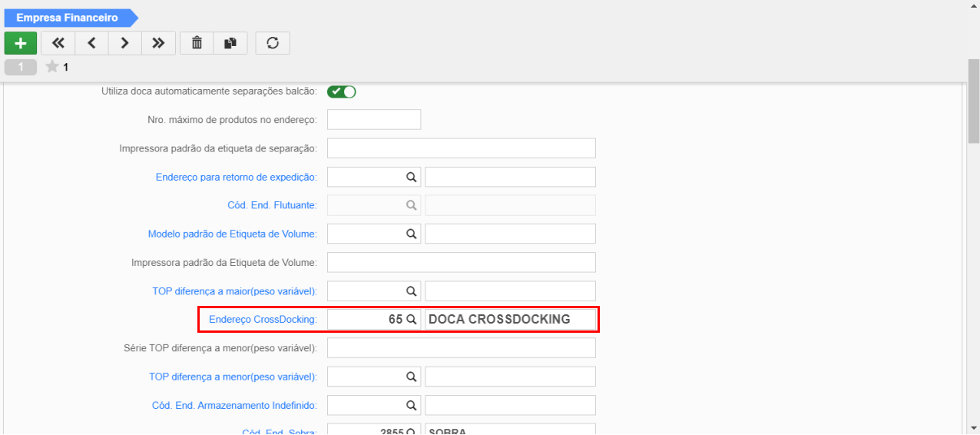
Task: Go to previous record arrow
Action: (x=91, y=43)
